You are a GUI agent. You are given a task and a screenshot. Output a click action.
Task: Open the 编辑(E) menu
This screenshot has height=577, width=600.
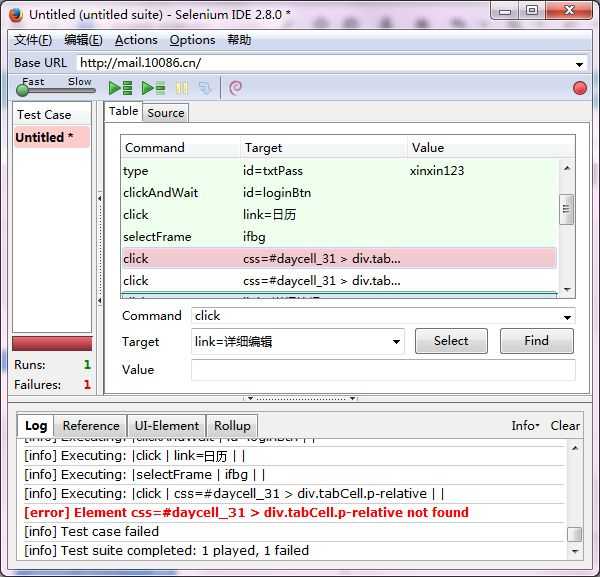pyautogui.click(x=83, y=40)
